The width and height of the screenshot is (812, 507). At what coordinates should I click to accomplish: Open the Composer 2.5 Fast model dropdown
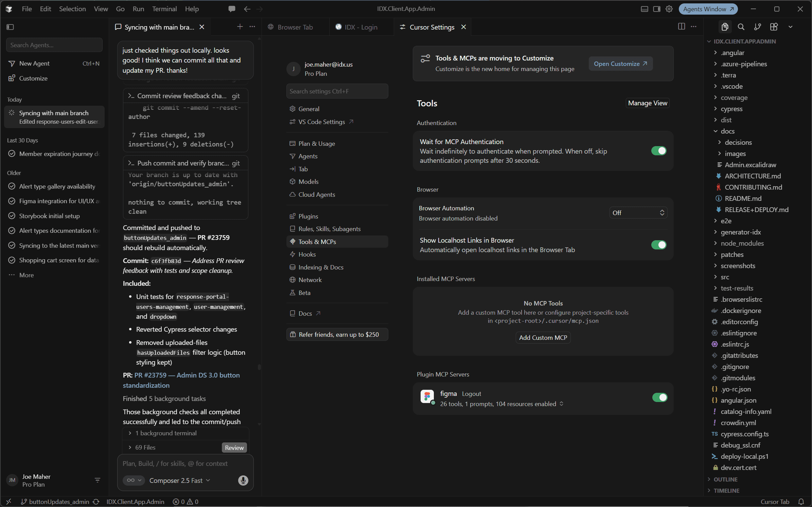click(x=180, y=480)
